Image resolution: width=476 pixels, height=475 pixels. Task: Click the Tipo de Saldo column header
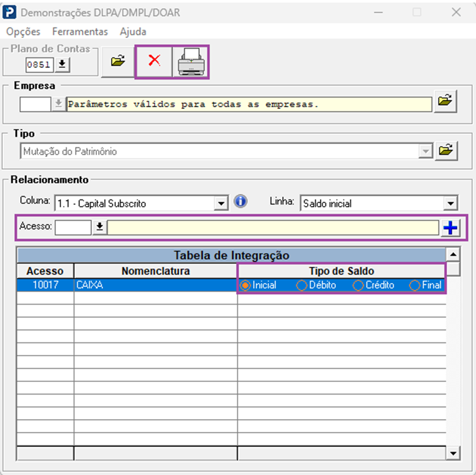pos(341,271)
